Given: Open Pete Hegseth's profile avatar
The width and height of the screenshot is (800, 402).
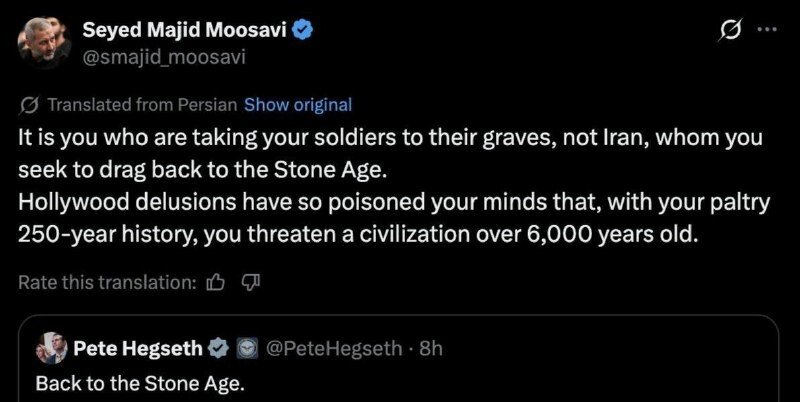Looking at the screenshot, I should click(x=51, y=348).
